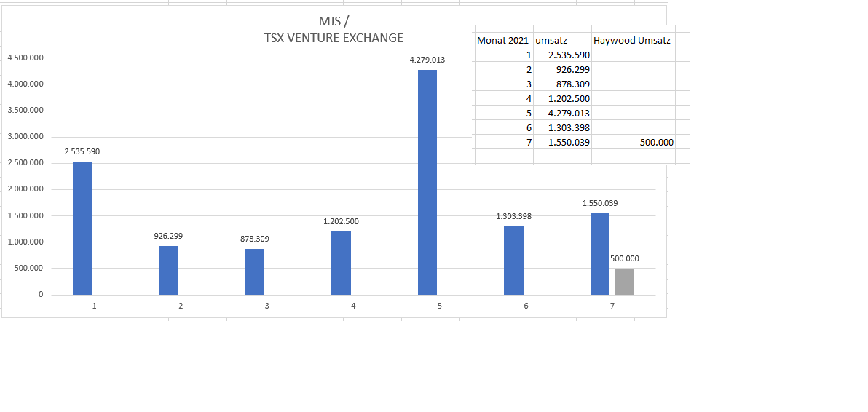Viewport: 868px width, 412px height.
Task: Click Haywood Umsatz cell with value 500.000
Action: [x=634, y=142]
